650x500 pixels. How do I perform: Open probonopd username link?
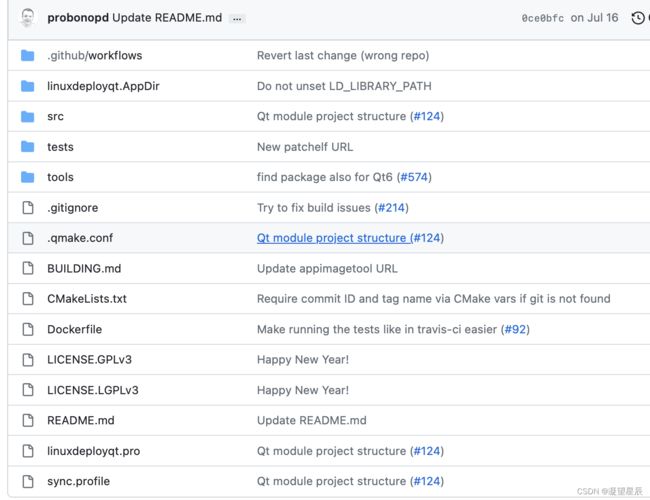[78, 18]
